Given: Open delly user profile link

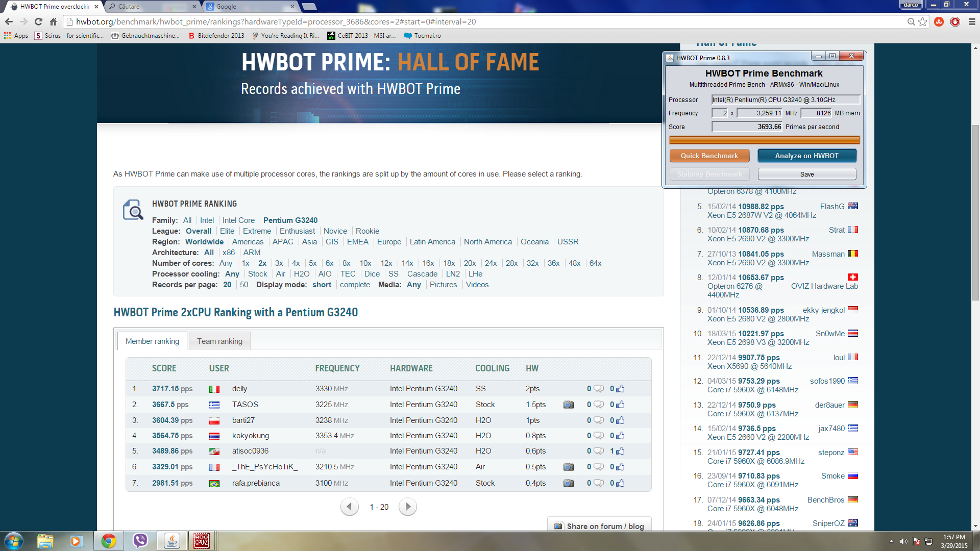Looking at the screenshot, I should pos(239,389).
